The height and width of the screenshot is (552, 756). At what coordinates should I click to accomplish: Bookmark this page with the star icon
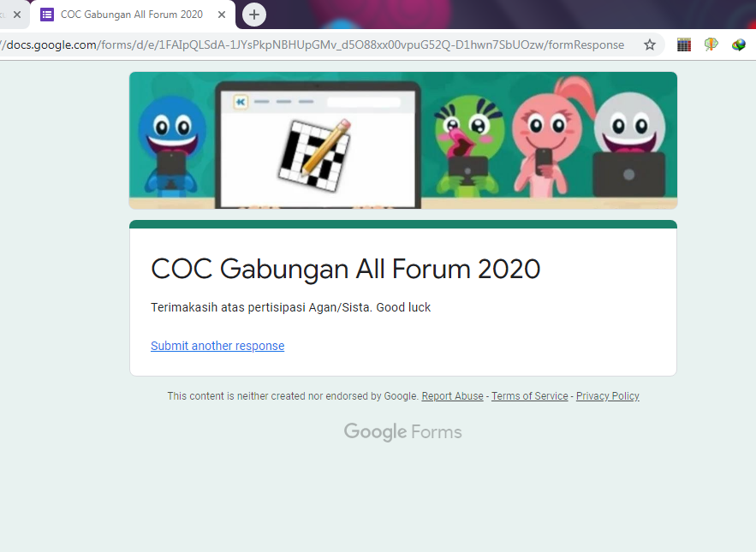(650, 45)
